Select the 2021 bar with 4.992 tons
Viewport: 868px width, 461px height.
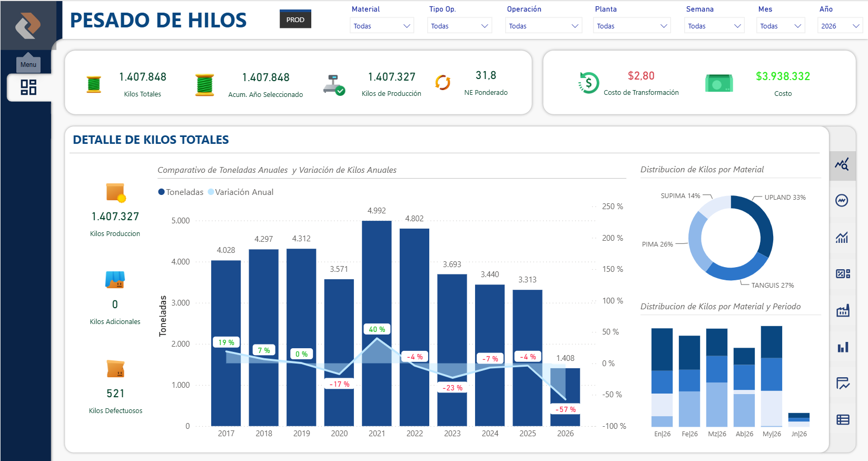click(x=377, y=323)
